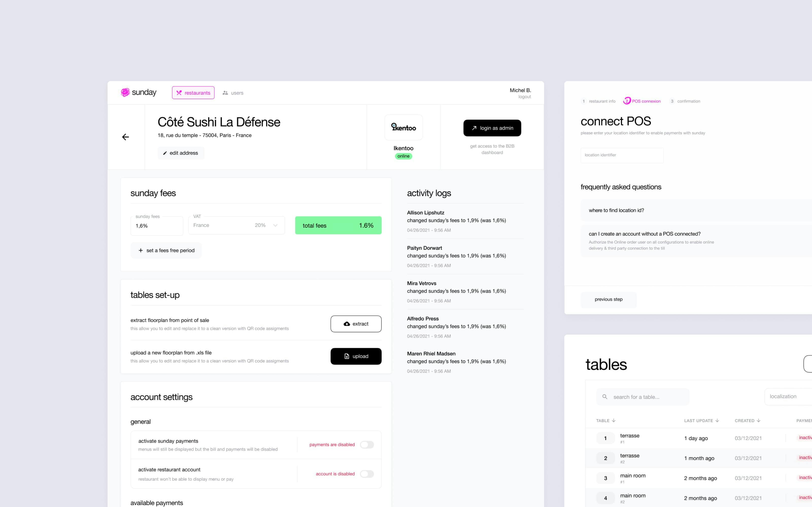
Task: Click the Sunday logo icon top left
Action: 125,92
